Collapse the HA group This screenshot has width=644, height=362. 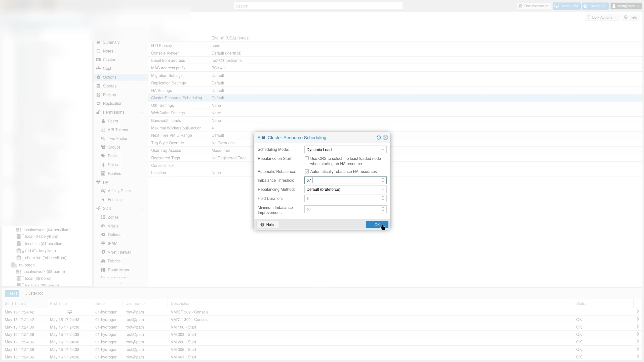[x=142, y=182]
